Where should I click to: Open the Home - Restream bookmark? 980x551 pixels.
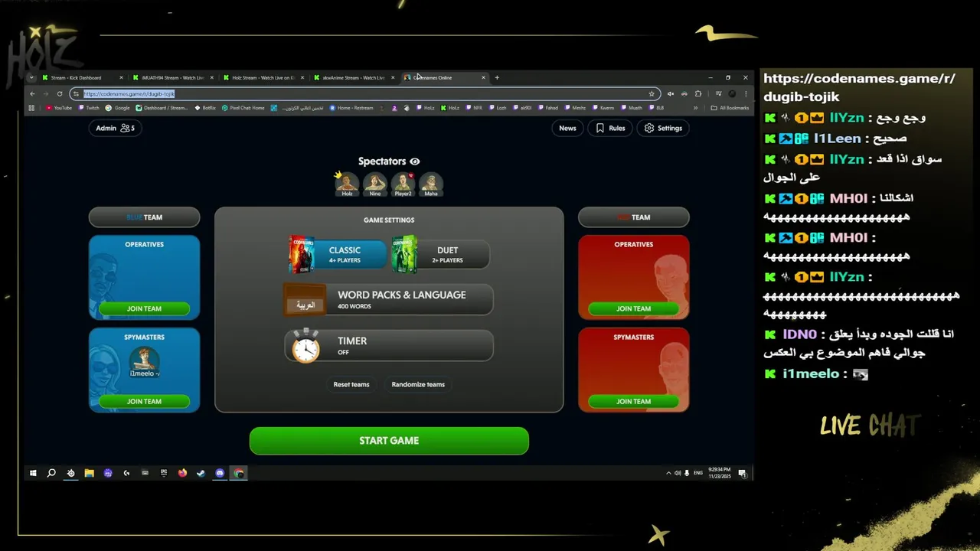coord(351,108)
